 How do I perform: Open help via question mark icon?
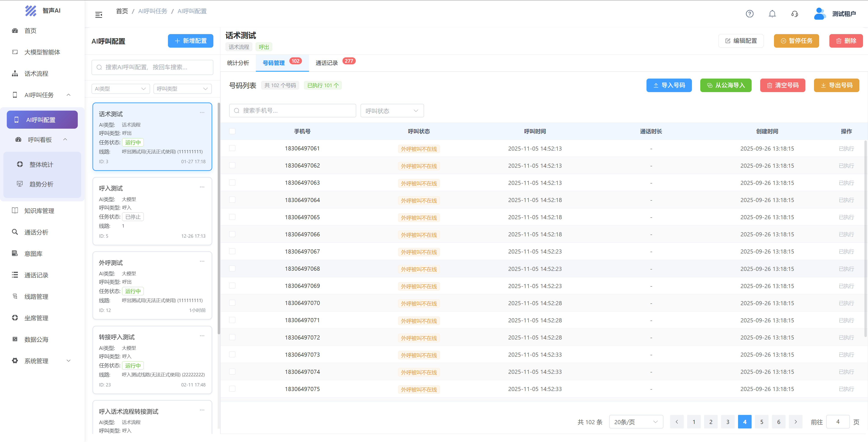[749, 14]
